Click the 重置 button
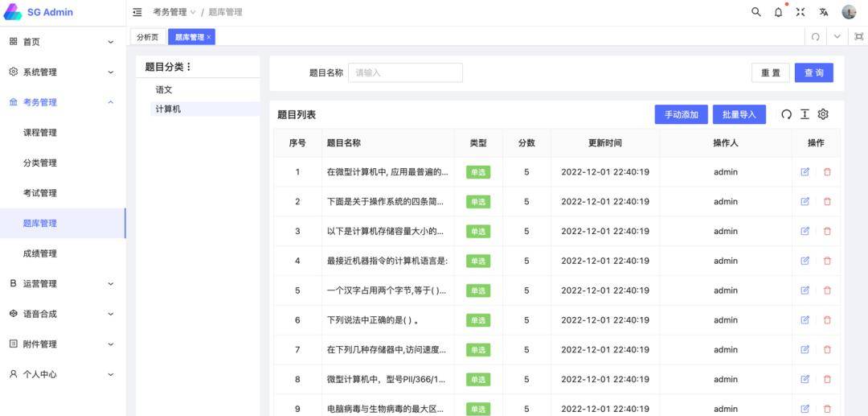The image size is (868, 416). point(771,72)
